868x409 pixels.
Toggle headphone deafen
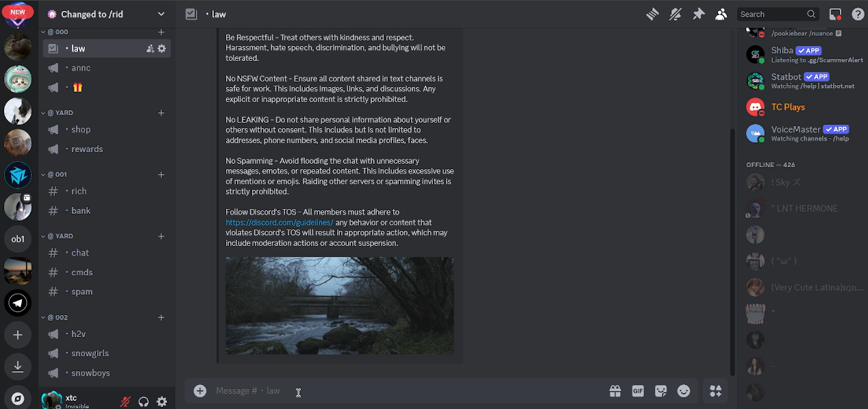click(x=144, y=401)
